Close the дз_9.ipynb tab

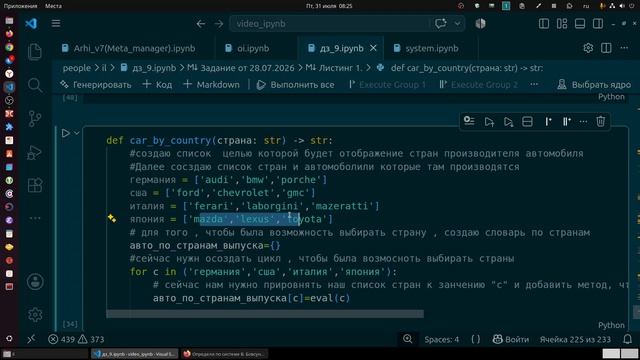click(373, 48)
